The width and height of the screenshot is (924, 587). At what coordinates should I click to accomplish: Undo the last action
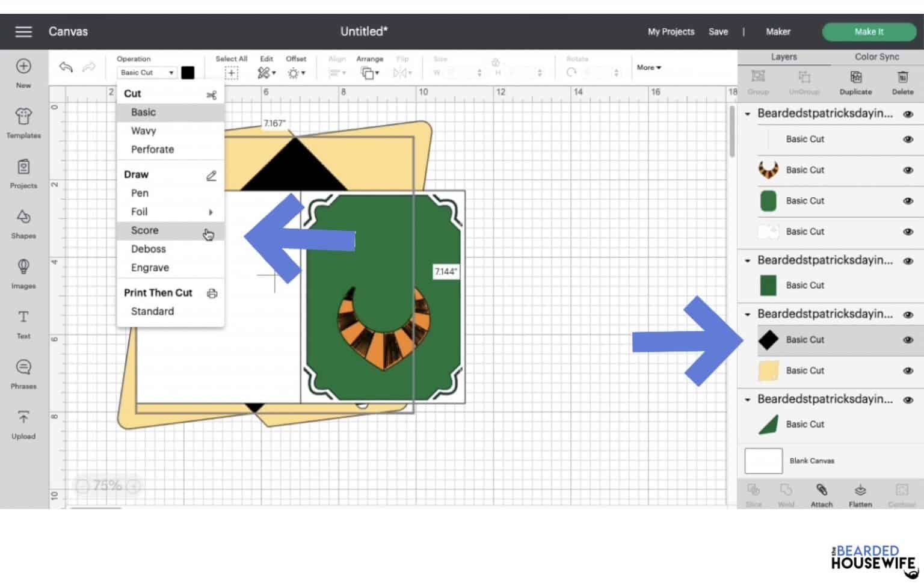point(66,67)
